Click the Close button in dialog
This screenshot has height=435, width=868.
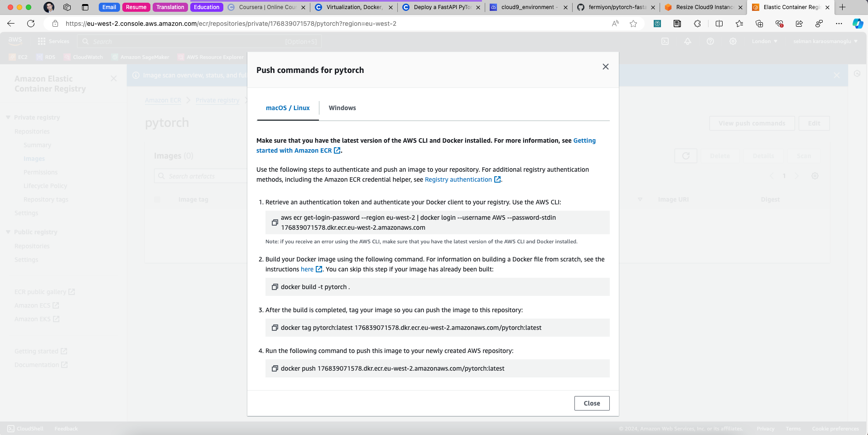pyautogui.click(x=592, y=403)
